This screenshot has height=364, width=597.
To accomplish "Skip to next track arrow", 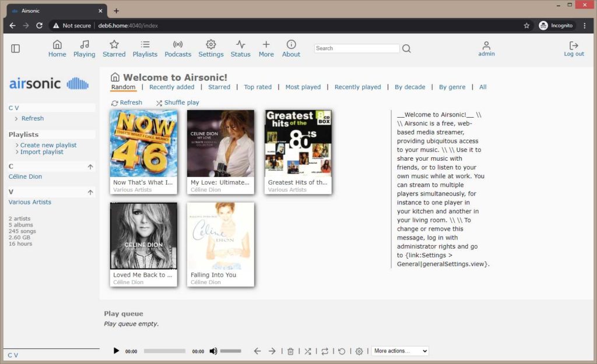I will click(x=272, y=351).
